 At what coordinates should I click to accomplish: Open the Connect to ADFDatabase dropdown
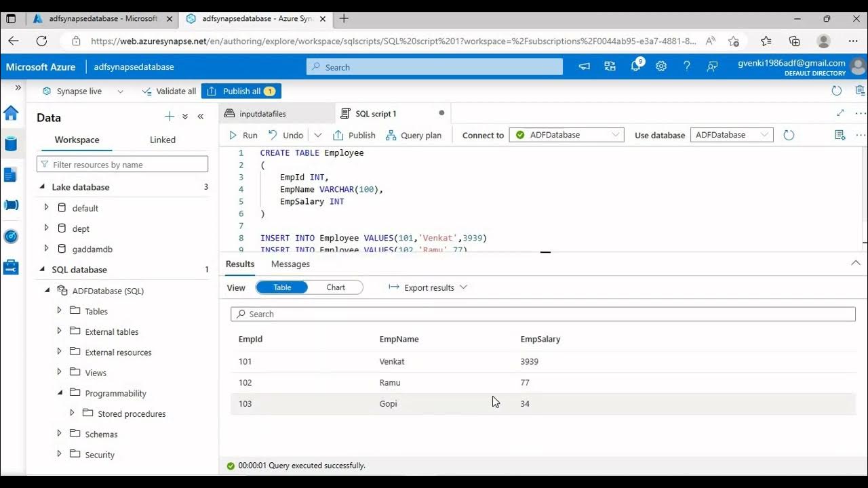coord(567,135)
